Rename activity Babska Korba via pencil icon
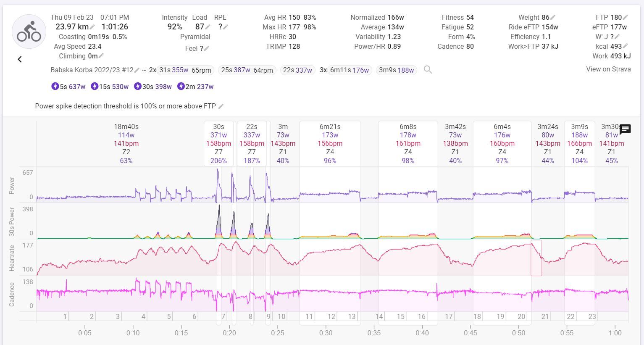Image resolution: width=644 pixels, height=345 pixels. (x=137, y=70)
